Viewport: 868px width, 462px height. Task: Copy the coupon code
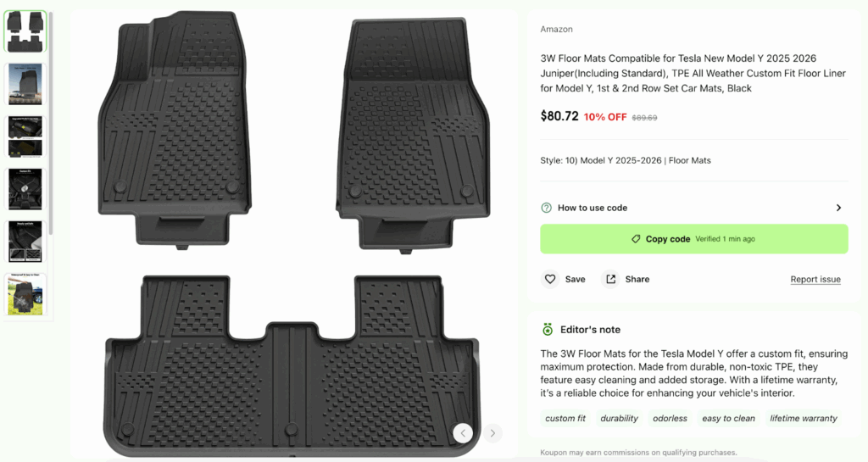tap(694, 239)
